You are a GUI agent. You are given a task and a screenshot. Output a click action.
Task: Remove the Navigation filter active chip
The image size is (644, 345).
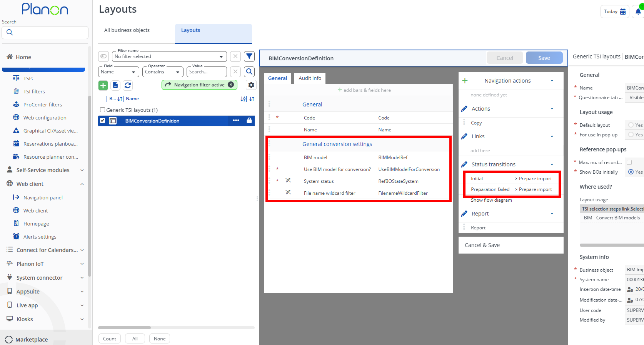tap(231, 85)
